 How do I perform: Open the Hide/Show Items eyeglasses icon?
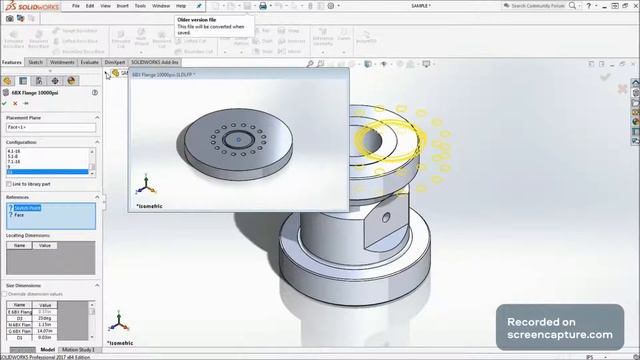384,64
